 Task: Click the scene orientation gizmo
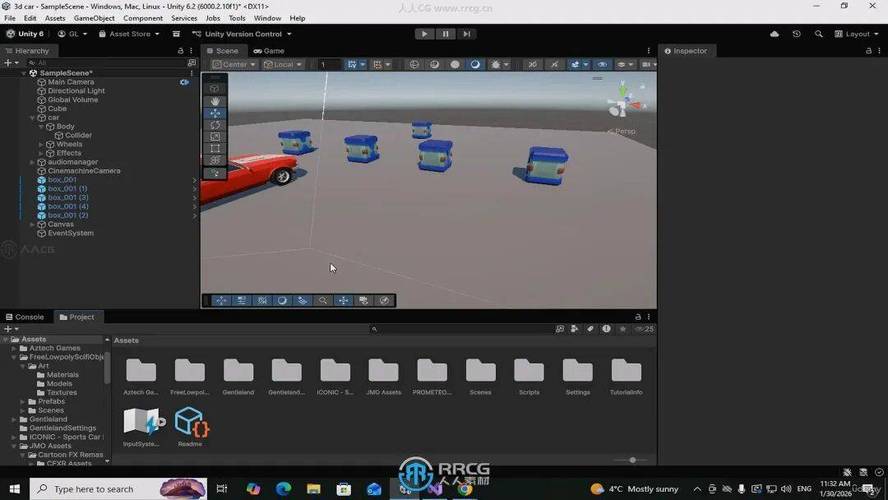click(625, 102)
